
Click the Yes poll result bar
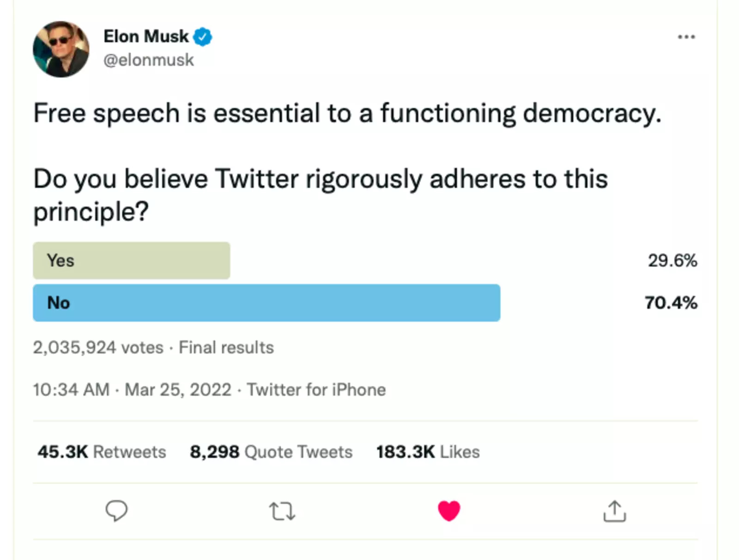(x=132, y=260)
